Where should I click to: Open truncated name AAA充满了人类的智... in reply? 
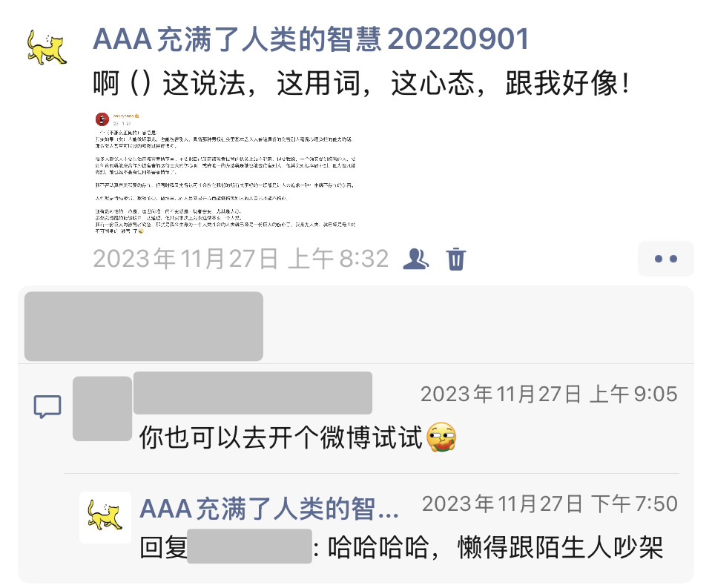pyautogui.click(x=269, y=509)
